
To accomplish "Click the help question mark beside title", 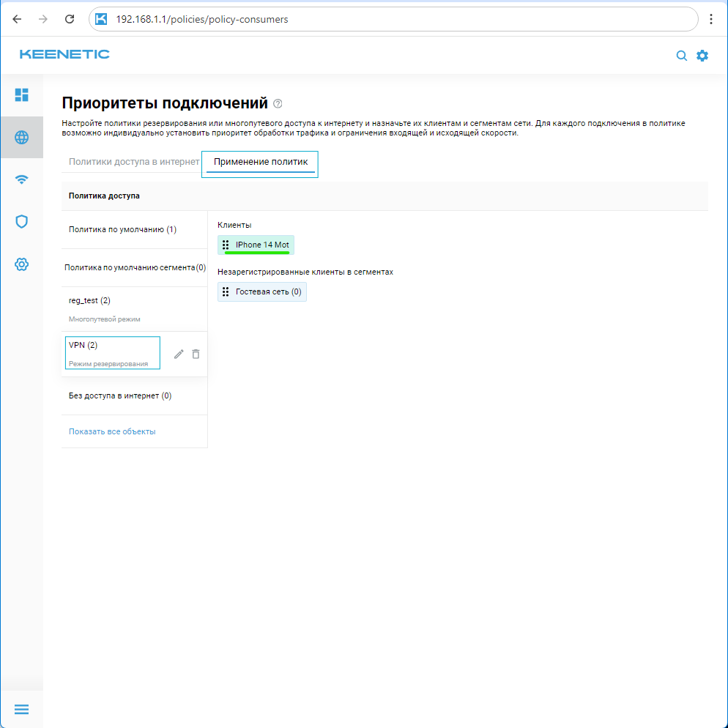I will (278, 103).
